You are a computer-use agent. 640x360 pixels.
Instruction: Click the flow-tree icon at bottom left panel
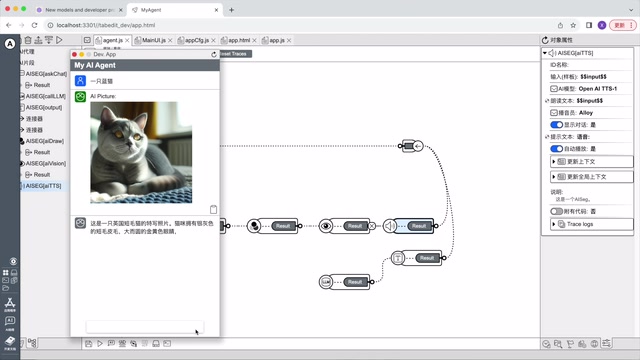[32, 343]
